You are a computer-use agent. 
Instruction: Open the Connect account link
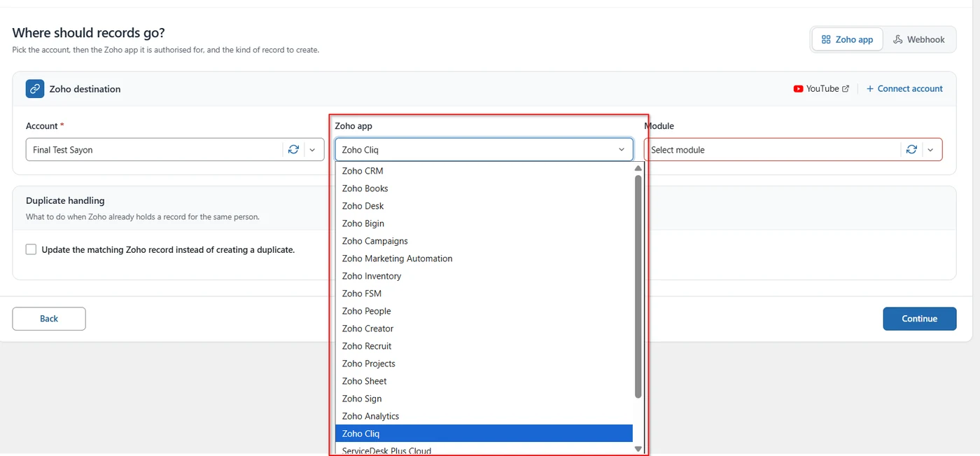(904, 89)
